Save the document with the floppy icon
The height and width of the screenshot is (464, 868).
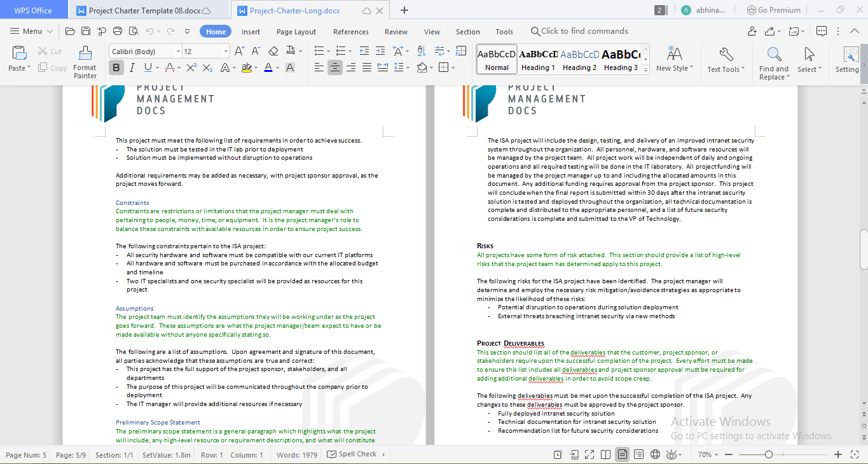coord(85,31)
